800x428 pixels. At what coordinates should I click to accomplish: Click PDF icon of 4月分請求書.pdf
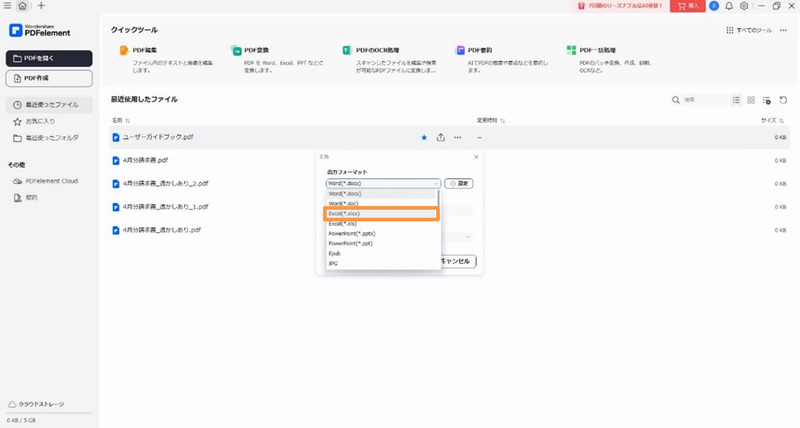[116, 161]
